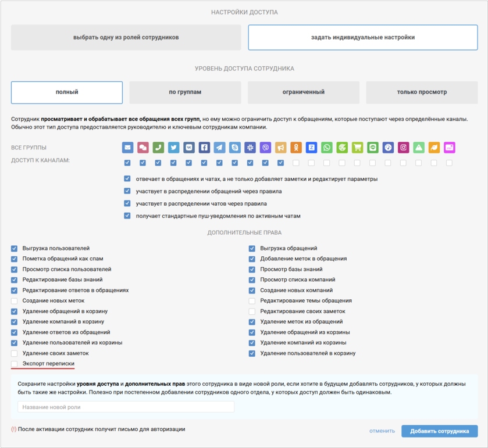Focus the 'Название новой роли' field
Screen dimensions: 488x448
126,407
